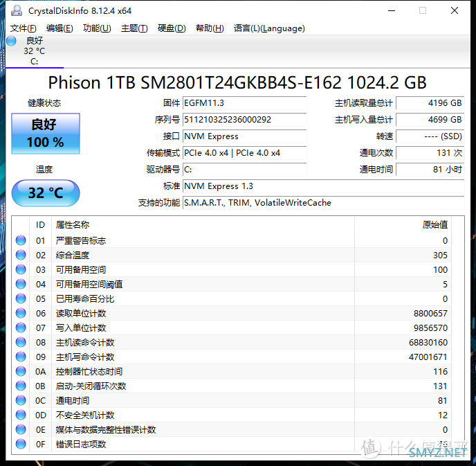Screen dimensions: 476x466
Task: Select the 已用寿命百分比 attribute row
Action: pos(232,298)
